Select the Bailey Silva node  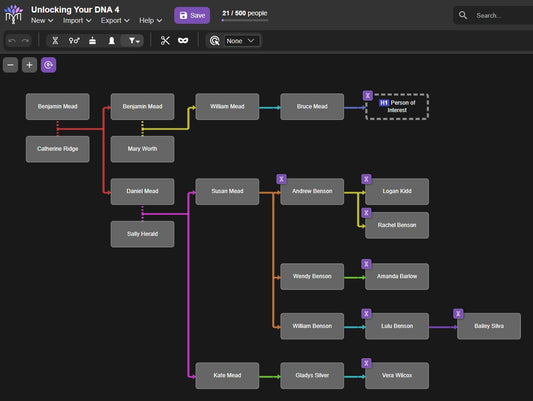(489, 326)
